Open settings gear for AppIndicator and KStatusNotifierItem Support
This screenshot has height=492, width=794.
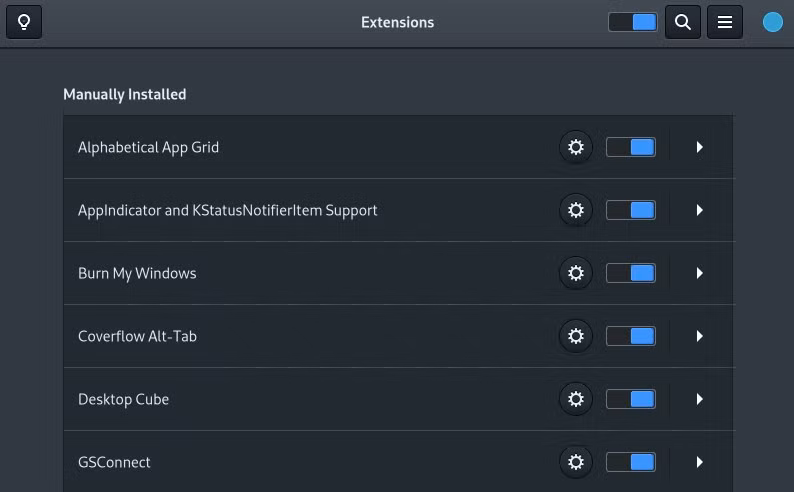tap(576, 210)
